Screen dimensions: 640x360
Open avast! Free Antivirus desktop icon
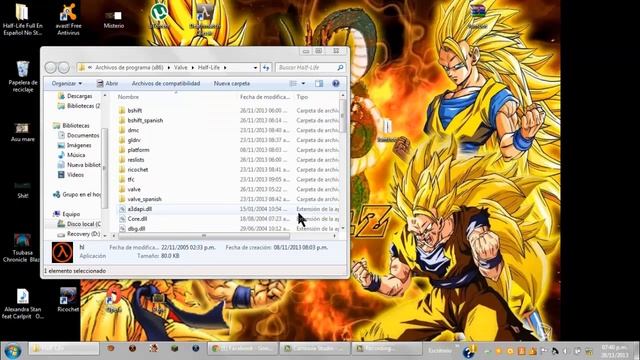[x=68, y=19]
